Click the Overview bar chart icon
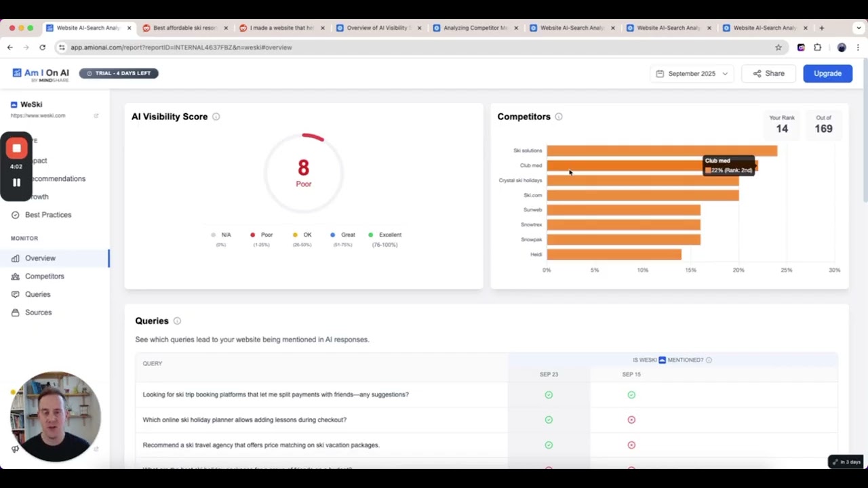The image size is (868, 488). pos(15,258)
